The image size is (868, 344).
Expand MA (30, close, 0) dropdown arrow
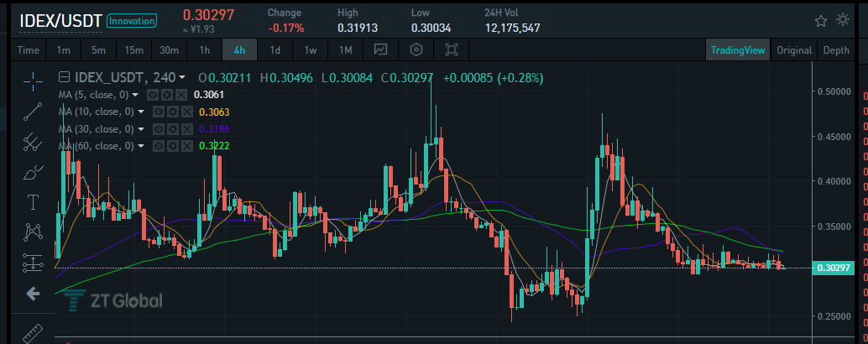[x=141, y=129]
